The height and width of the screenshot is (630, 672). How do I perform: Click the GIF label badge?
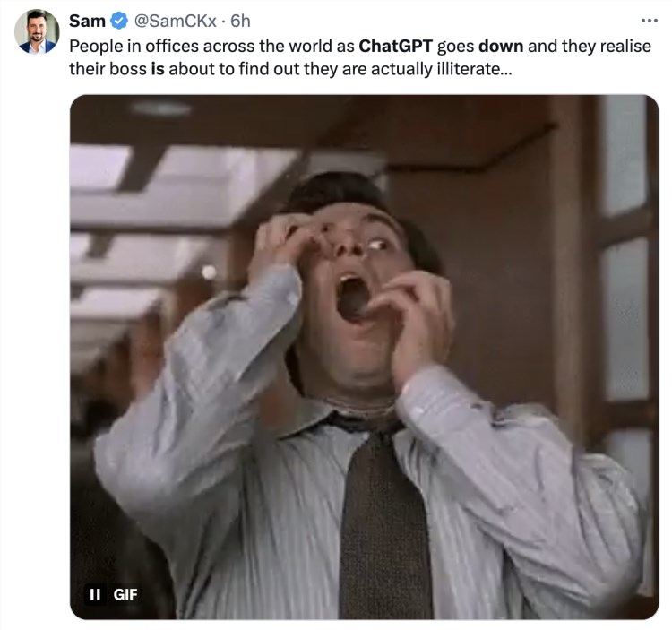125,594
